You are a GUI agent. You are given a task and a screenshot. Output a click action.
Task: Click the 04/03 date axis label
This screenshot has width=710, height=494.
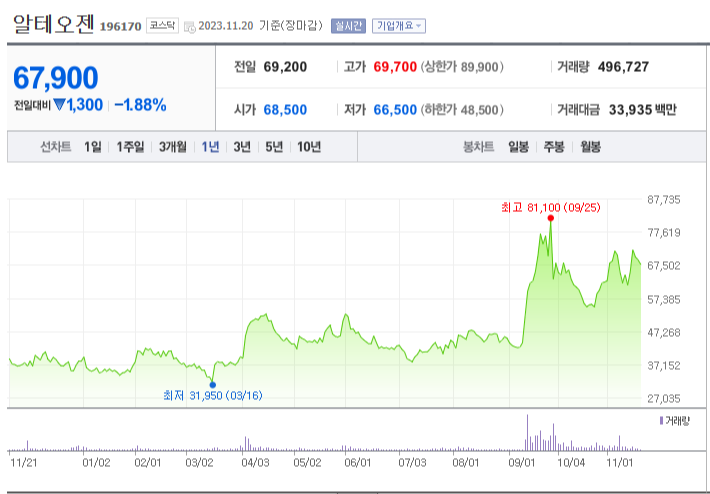pyautogui.click(x=254, y=463)
